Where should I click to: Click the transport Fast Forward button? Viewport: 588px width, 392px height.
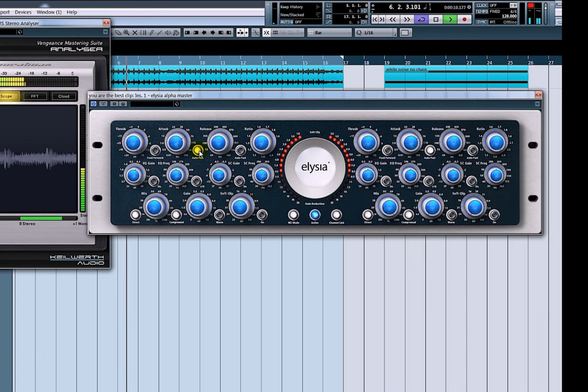[x=407, y=20]
